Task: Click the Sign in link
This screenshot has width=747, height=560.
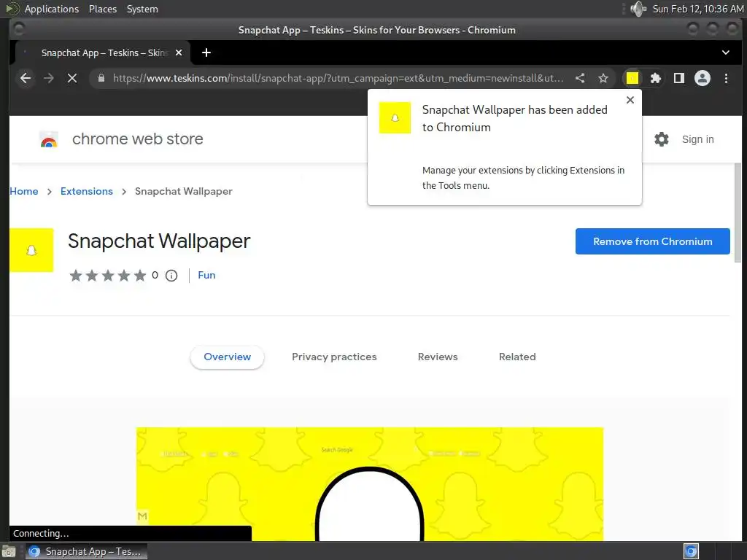Action: point(697,139)
